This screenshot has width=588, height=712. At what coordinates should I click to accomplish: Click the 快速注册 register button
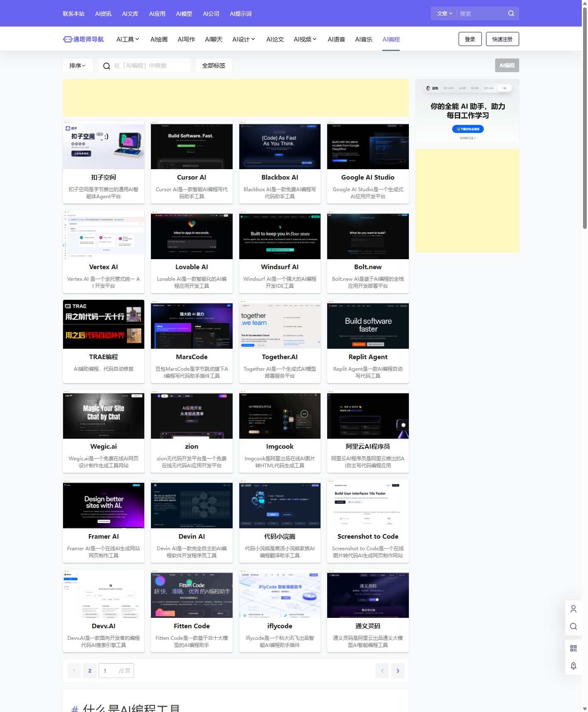coord(502,39)
